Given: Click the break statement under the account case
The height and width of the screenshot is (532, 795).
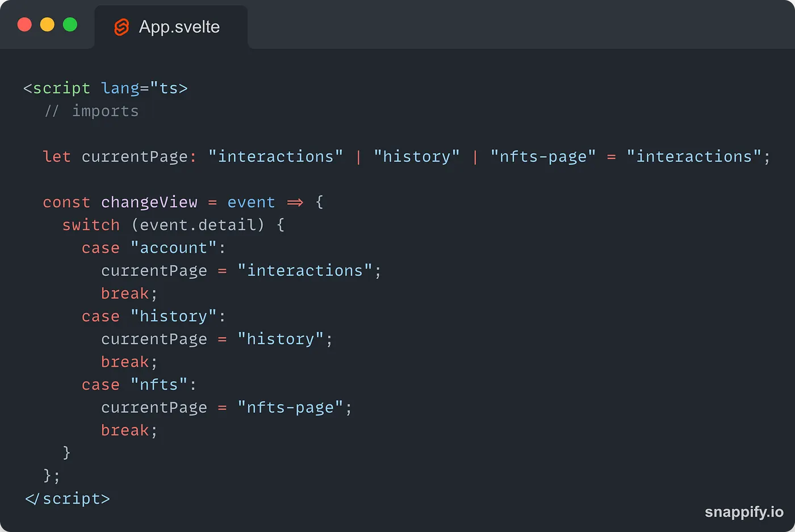Looking at the screenshot, I should (x=125, y=294).
